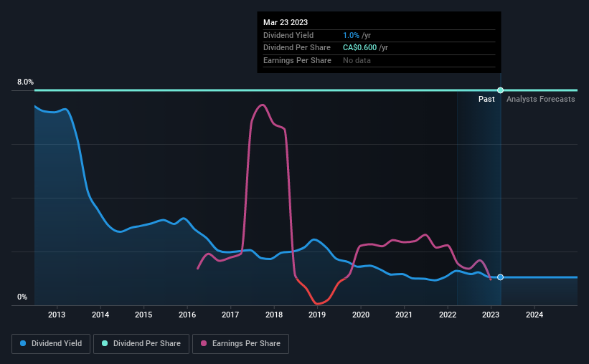
Task: Select the 2013 x-axis label
Action: 57,315
